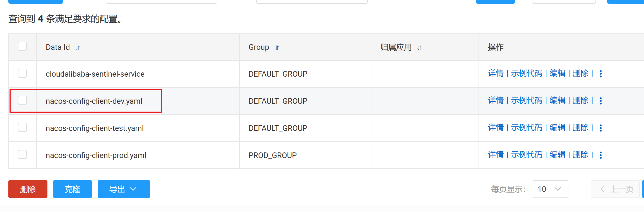Open more actions for cloudalibaba-sentinel-service
The image size is (644, 212).
tap(601, 74)
